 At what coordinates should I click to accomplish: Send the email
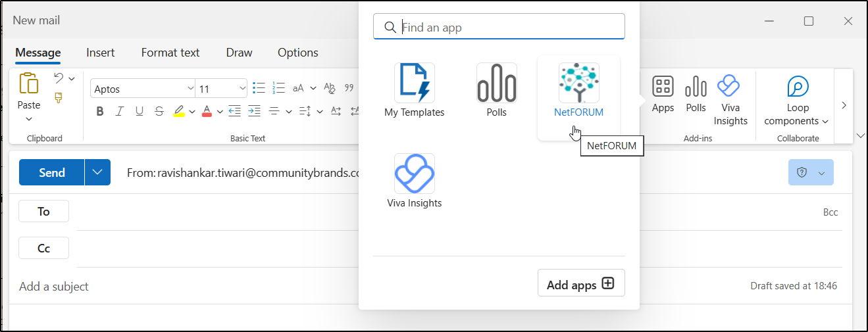[52, 172]
